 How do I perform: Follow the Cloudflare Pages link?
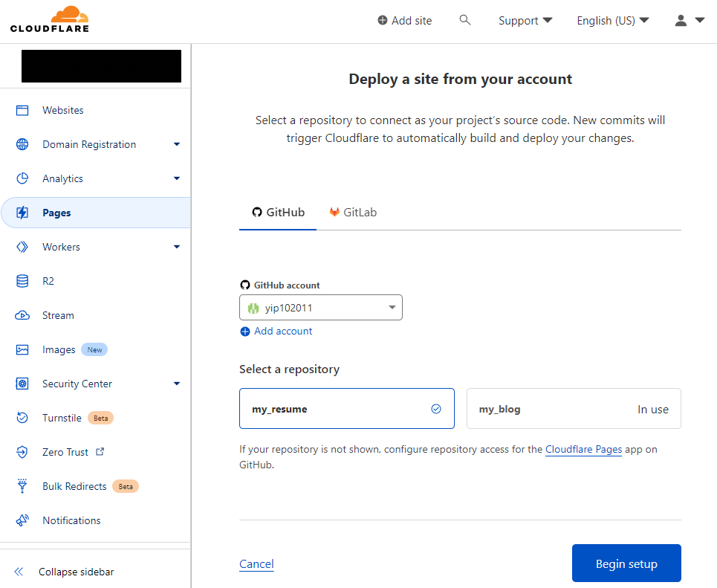point(583,449)
